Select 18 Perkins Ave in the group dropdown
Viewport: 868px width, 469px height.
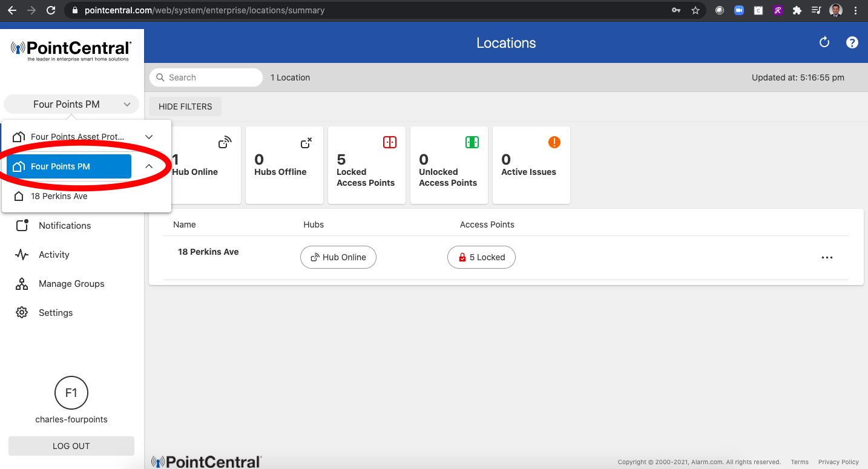coord(59,196)
